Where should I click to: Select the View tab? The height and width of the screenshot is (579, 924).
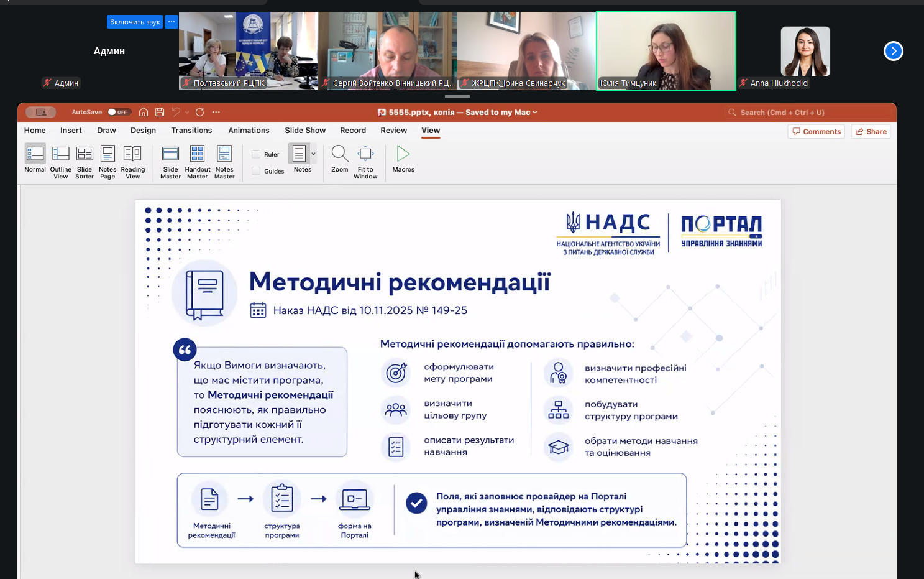point(431,131)
